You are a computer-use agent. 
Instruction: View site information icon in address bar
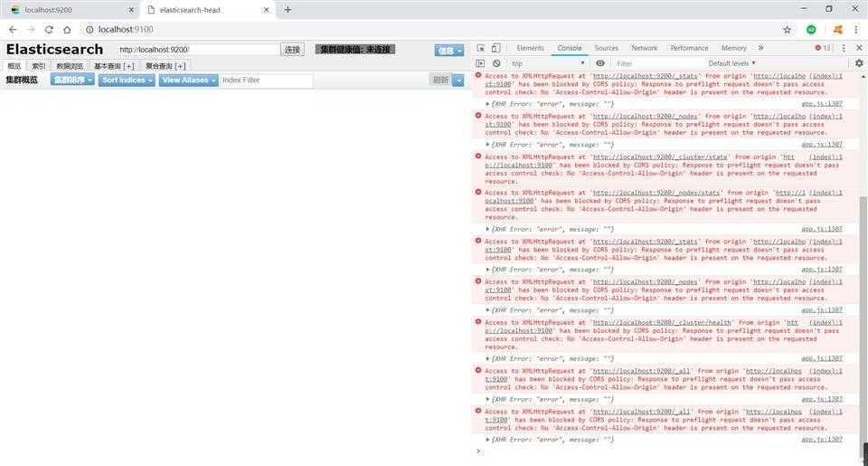pos(90,29)
